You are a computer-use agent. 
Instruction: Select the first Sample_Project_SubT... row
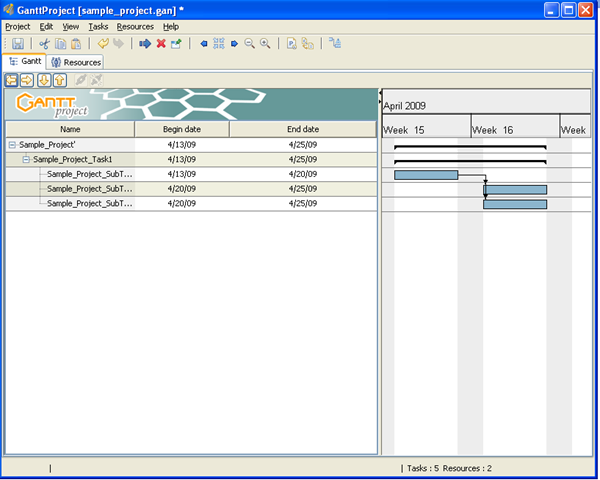[90, 174]
